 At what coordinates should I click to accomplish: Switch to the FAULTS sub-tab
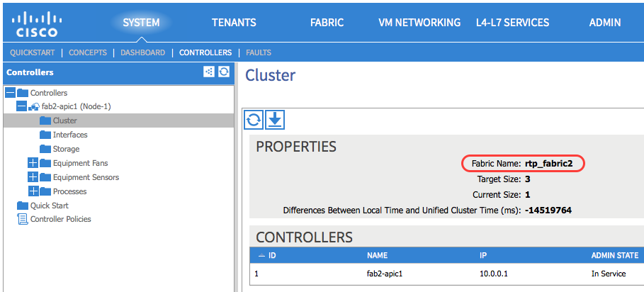click(x=259, y=52)
